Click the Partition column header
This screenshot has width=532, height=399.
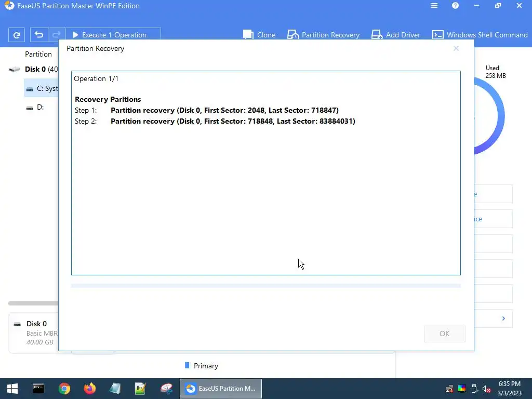coord(38,54)
